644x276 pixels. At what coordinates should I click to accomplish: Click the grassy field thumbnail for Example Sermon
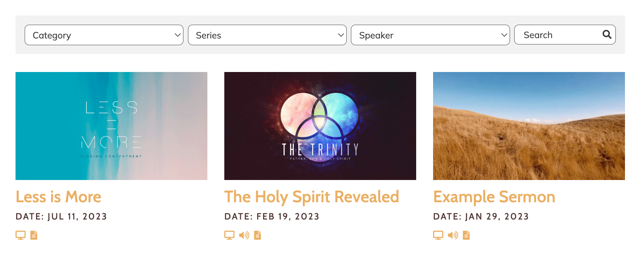click(529, 126)
